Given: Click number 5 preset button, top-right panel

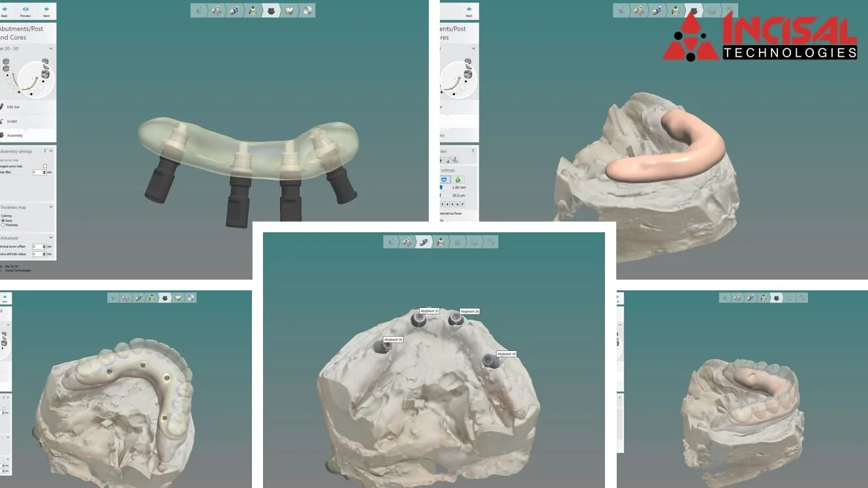Looking at the screenshot, I should (452, 204).
